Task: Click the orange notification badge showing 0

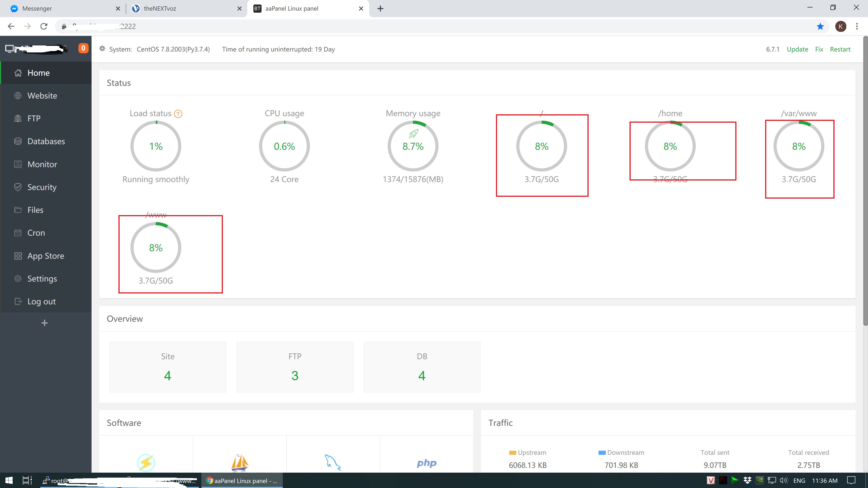Action: tap(83, 48)
